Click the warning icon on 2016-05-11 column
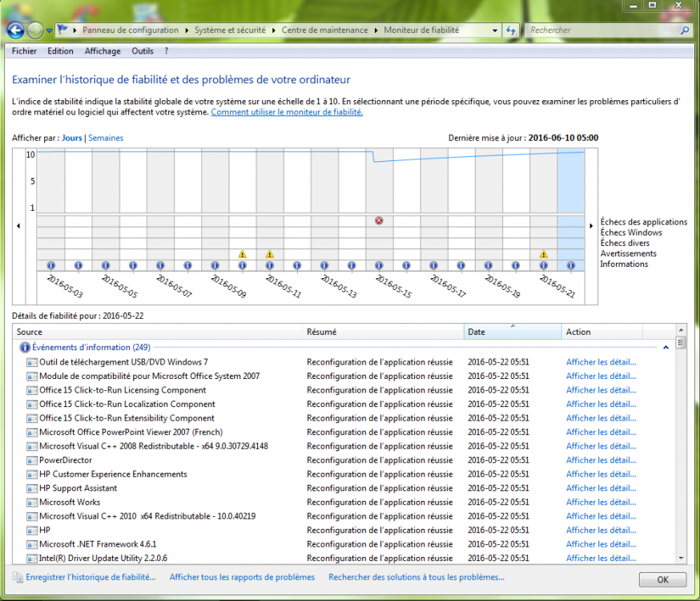This screenshot has height=601, width=700. point(270,254)
